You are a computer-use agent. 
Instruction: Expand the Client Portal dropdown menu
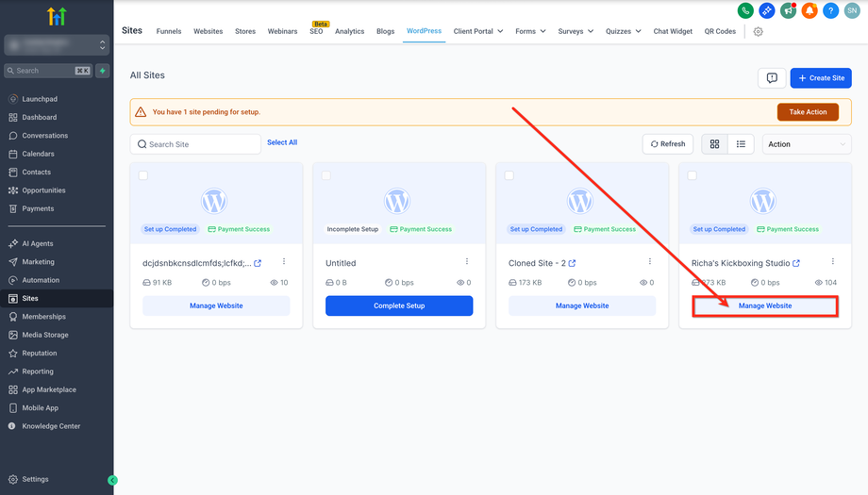478,31
